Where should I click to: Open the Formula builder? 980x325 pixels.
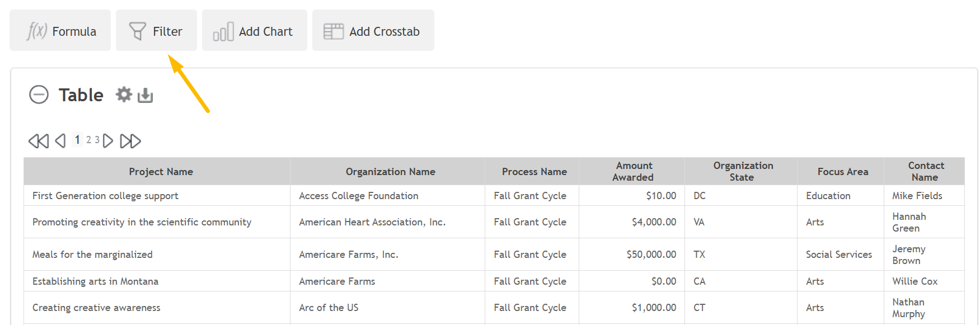60,31
